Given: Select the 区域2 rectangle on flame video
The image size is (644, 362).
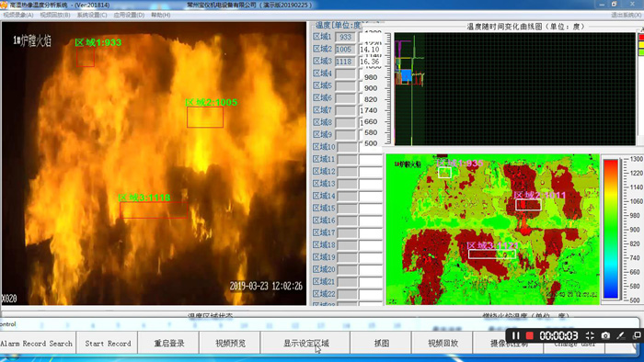Looking at the screenshot, I should (205, 118).
